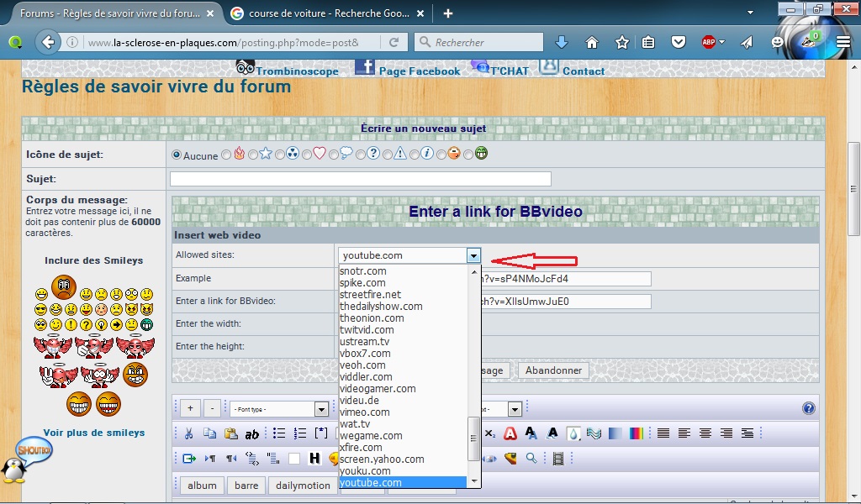Click the blue gradient swatch tool

point(615,433)
